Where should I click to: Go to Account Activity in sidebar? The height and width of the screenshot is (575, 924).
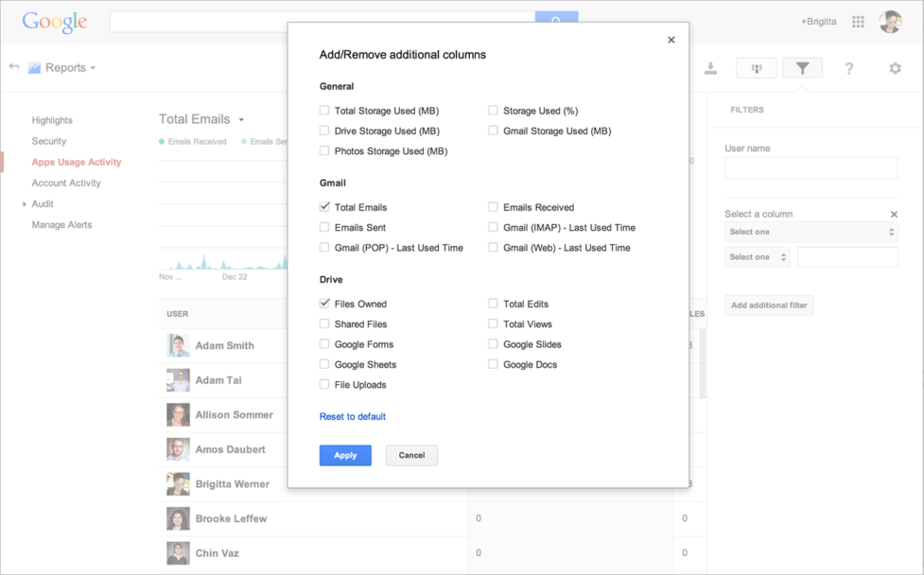point(66,183)
